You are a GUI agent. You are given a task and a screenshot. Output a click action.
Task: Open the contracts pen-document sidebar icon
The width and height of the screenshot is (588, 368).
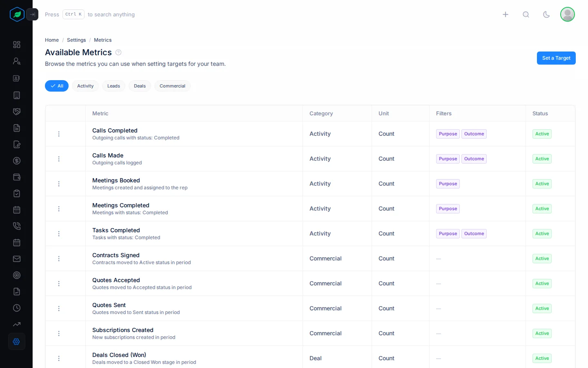click(17, 144)
